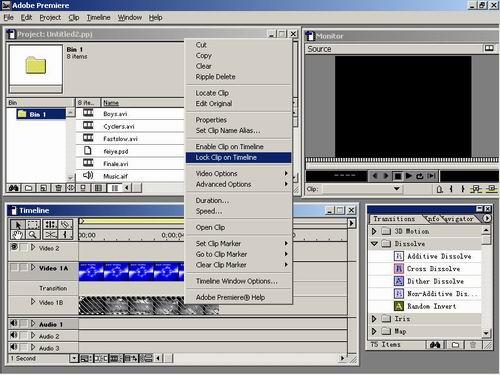
Task: Open the 1 Second time zoom dropdown
Action: (x=74, y=359)
